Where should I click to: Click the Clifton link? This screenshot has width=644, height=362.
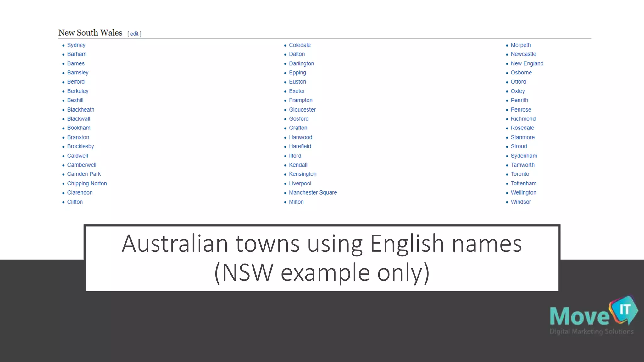[75, 202]
